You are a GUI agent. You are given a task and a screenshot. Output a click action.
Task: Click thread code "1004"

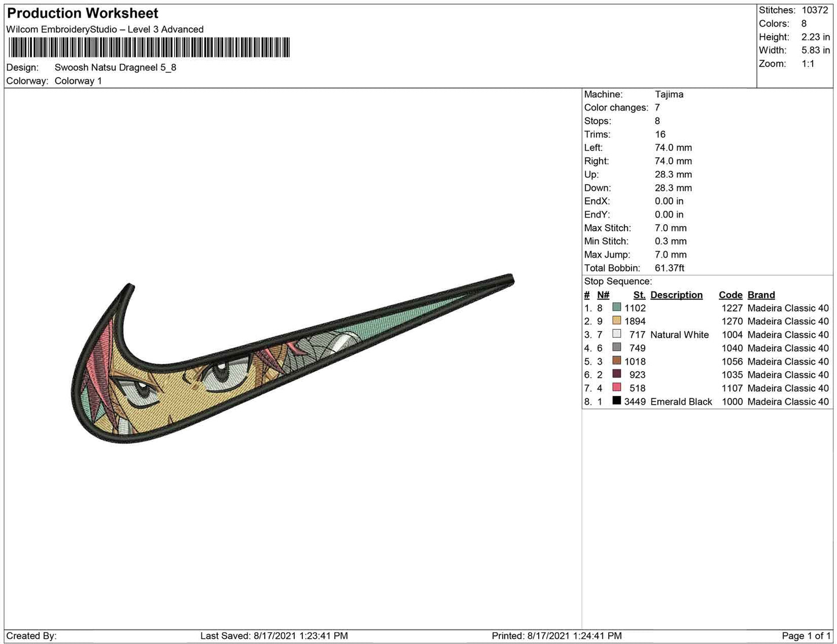732,335
